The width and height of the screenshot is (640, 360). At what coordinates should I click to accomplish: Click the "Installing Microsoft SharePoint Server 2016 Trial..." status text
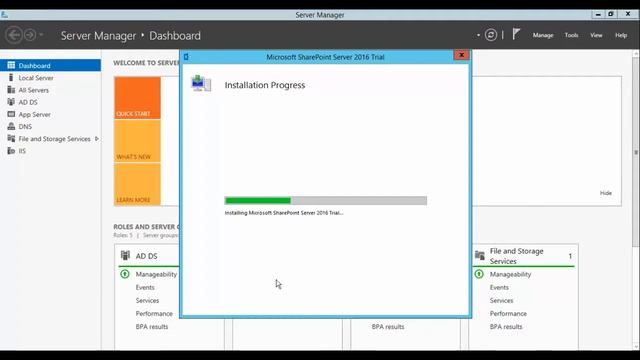pos(284,213)
